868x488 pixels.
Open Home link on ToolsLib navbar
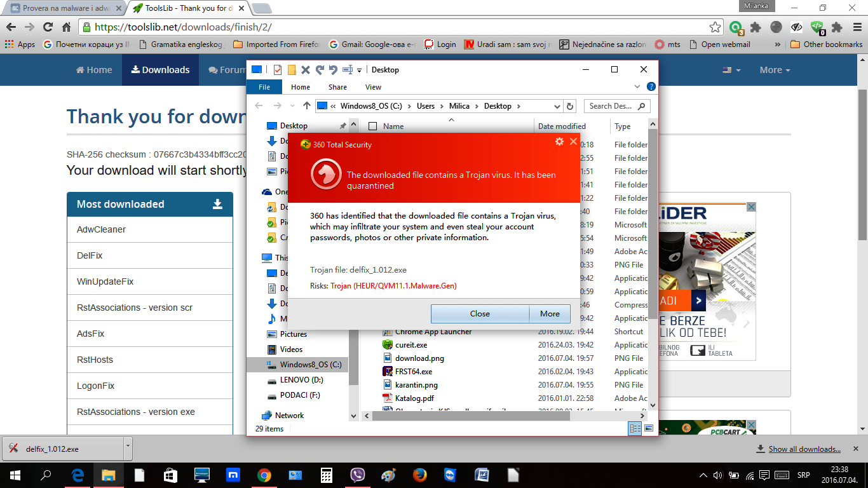click(x=94, y=70)
